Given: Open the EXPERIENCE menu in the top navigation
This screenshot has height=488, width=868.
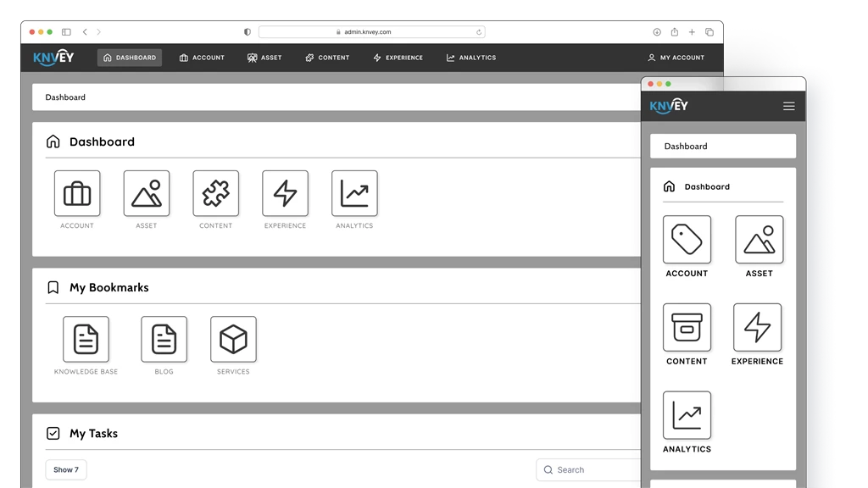Looking at the screenshot, I should click(x=398, y=58).
